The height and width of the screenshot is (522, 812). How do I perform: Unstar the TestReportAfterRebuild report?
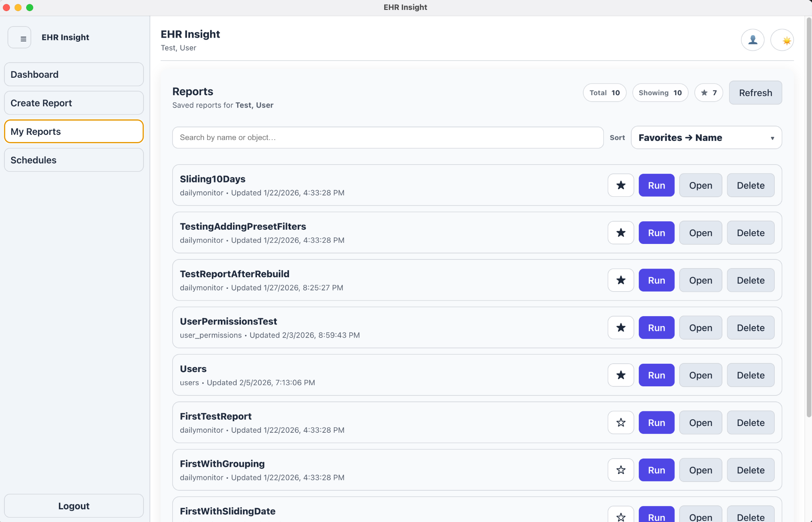(620, 280)
